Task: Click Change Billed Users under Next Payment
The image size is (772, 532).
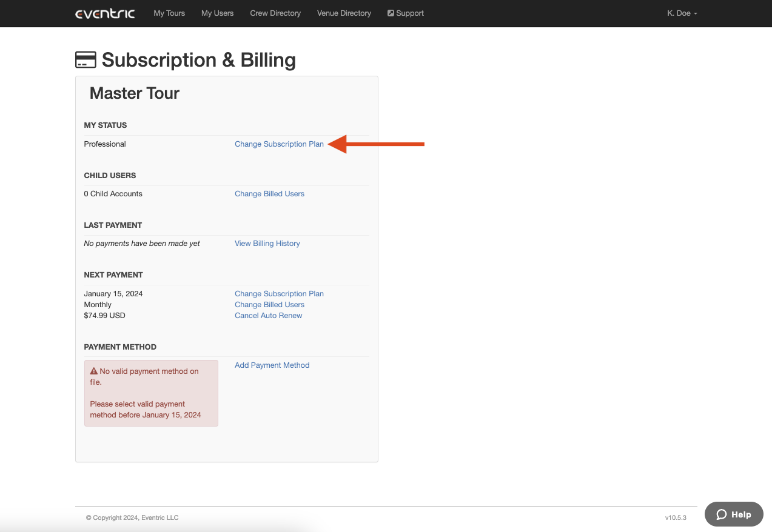Action: tap(269, 305)
